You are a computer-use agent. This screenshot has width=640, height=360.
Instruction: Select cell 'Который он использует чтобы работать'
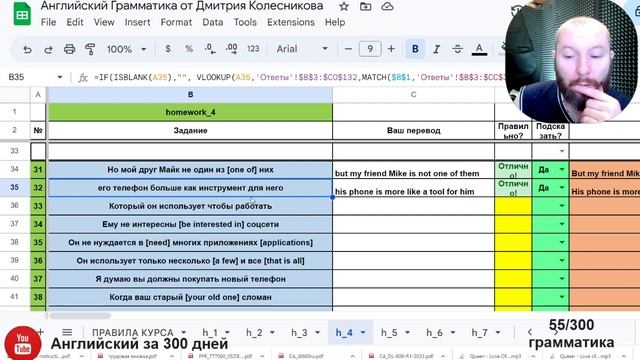click(x=190, y=206)
